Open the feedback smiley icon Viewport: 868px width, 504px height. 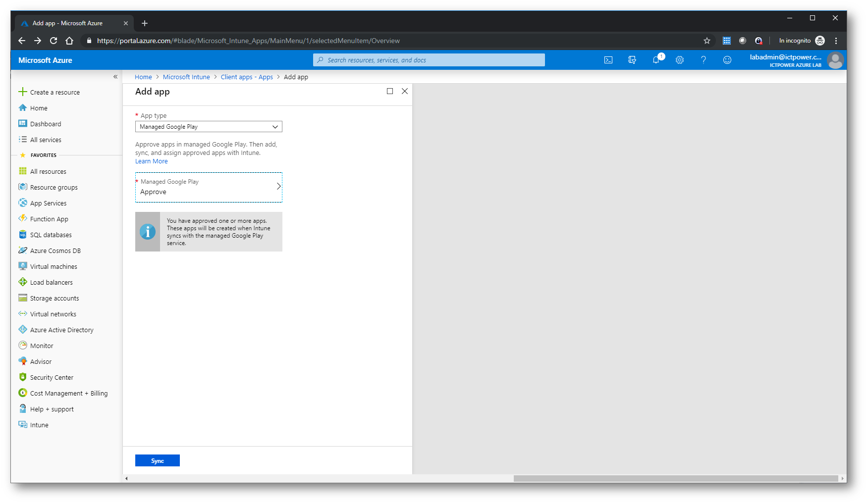(727, 60)
